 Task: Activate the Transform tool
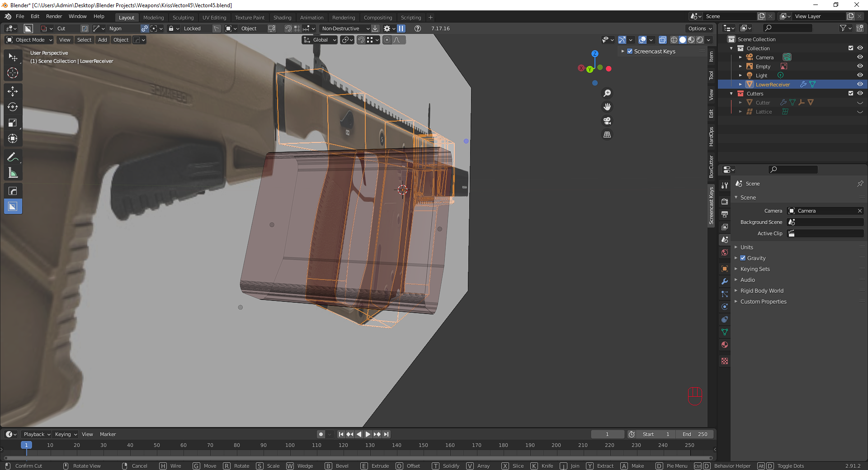[13, 138]
